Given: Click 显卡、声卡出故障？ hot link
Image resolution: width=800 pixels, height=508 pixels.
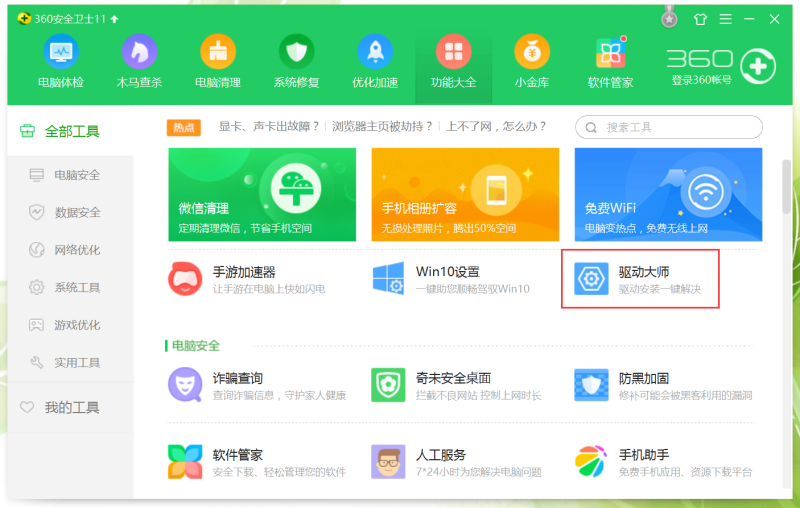Looking at the screenshot, I should pos(269,126).
